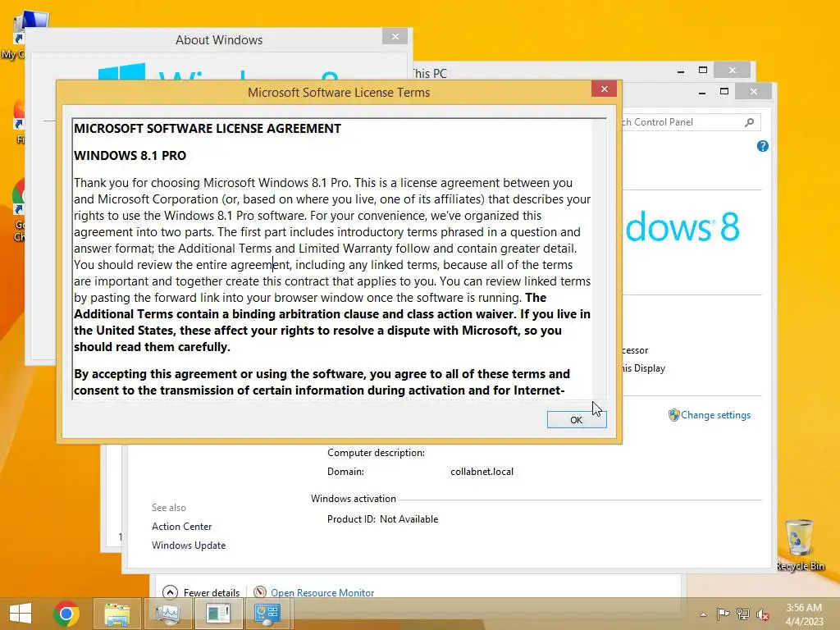Click the collabnet.local domain value
Screen dimensions: 840x630
click(x=482, y=472)
